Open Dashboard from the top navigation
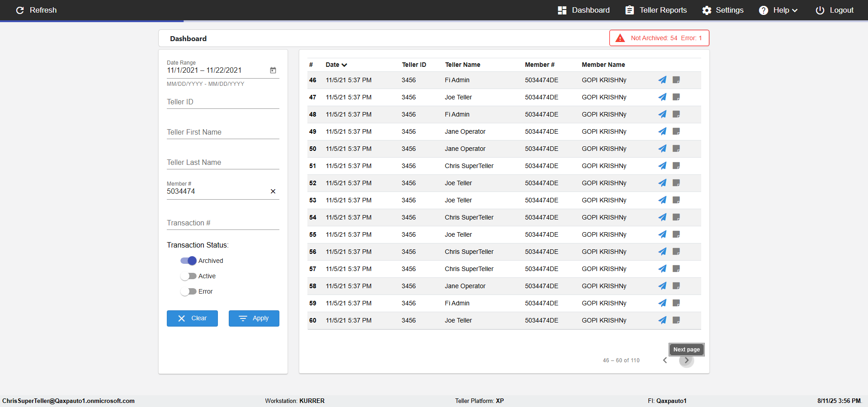 (x=584, y=10)
